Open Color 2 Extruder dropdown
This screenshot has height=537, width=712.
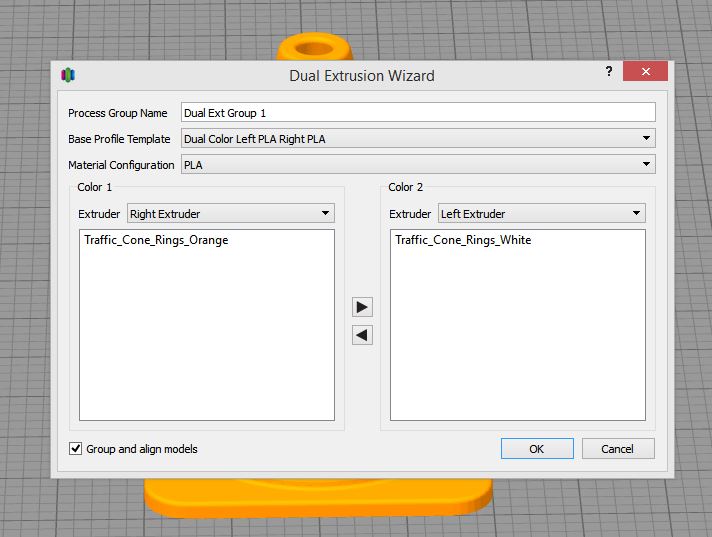pyautogui.click(x=541, y=213)
